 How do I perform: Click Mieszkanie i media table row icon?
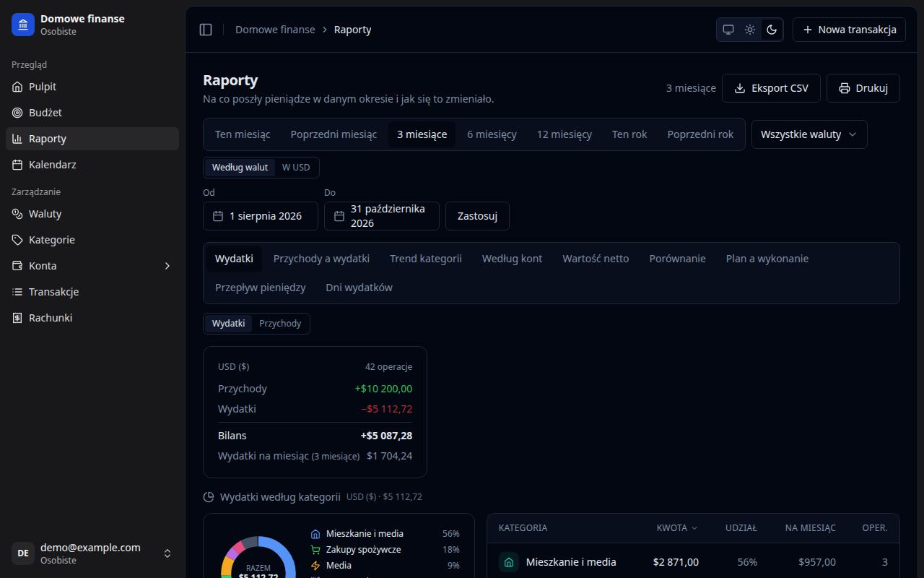click(509, 562)
